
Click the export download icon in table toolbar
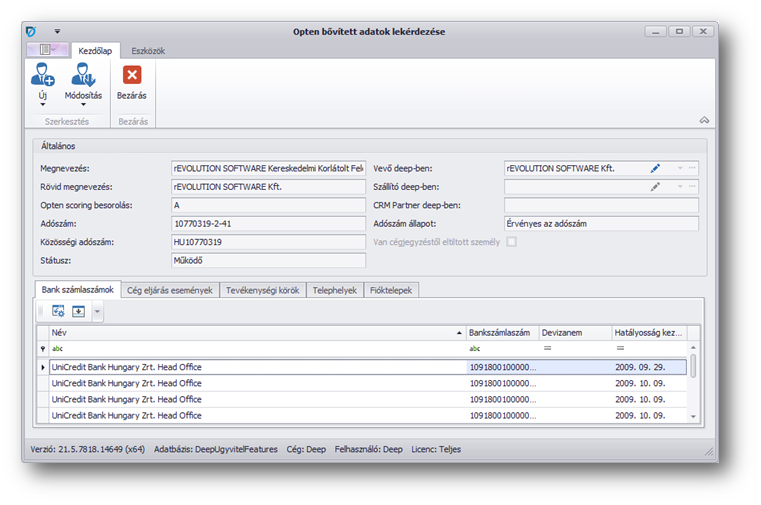click(78, 312)
